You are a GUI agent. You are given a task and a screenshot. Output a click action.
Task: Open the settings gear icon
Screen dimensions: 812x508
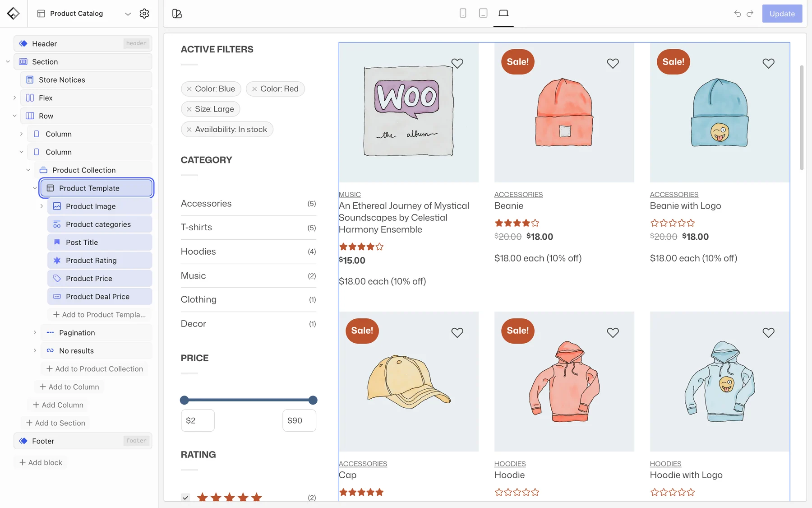pos(144,14)
